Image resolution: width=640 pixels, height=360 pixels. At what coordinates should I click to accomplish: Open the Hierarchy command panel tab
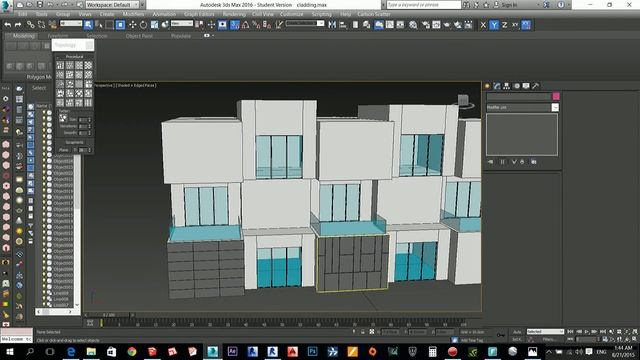(x=507, y=86)
